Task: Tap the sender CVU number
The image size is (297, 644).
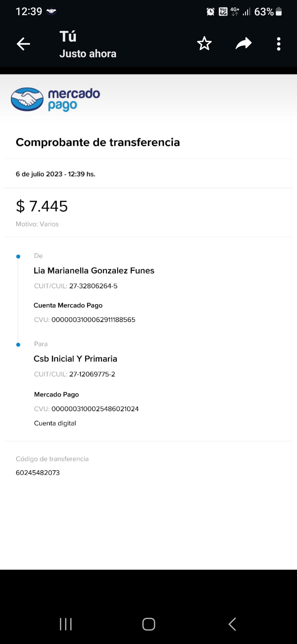Action: 93,320
